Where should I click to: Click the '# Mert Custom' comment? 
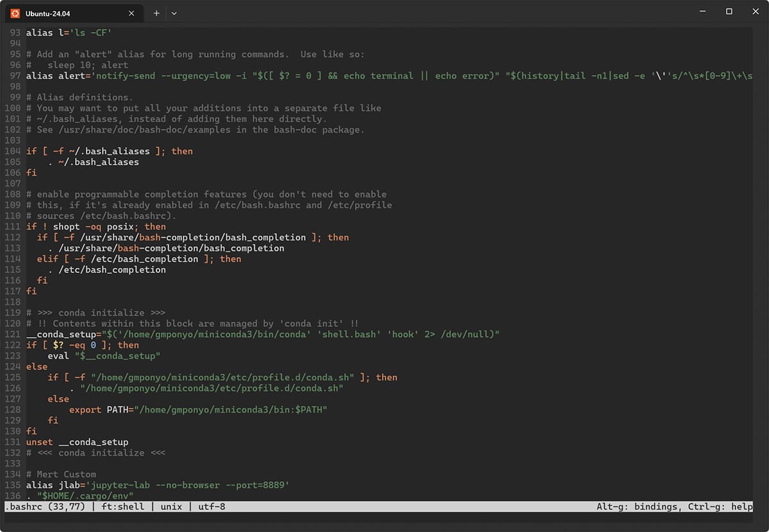(61, 474)
